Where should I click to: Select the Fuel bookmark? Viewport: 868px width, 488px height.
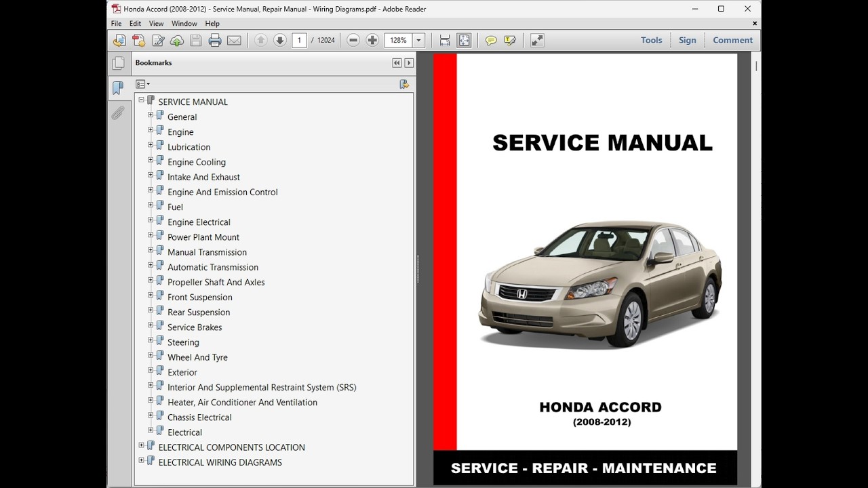tap(175, 207)
